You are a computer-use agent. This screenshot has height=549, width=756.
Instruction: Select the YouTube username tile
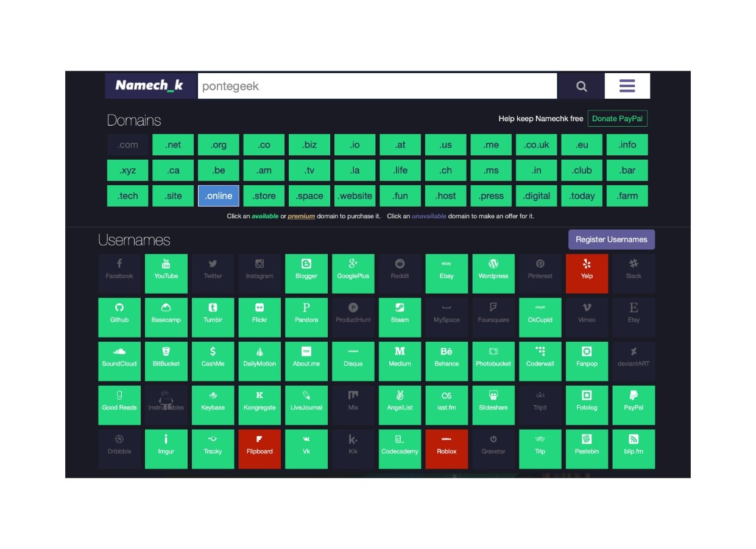click(x=166, y=274)
